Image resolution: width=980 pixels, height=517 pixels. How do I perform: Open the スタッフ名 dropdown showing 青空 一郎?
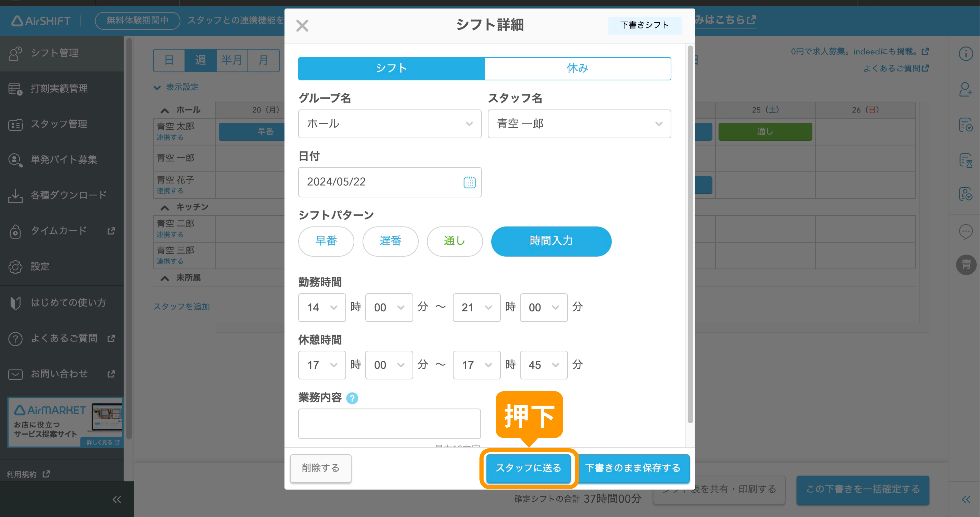coord(579,124)
